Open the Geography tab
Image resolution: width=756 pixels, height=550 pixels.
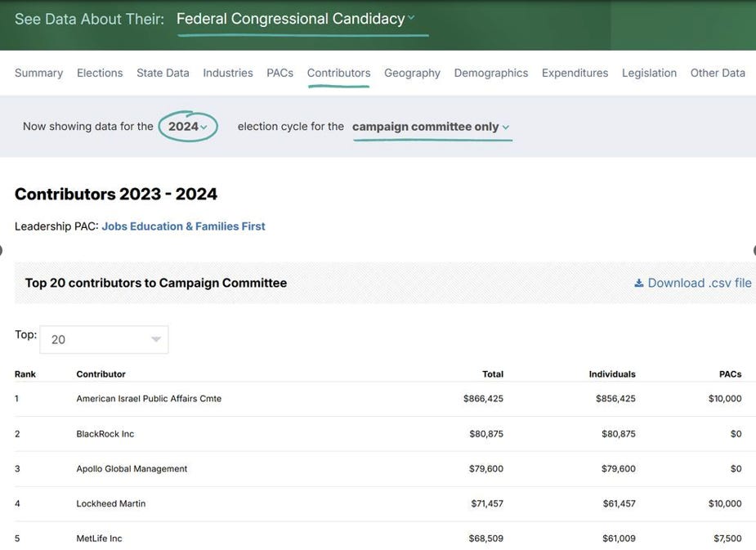tap(412, 73)
